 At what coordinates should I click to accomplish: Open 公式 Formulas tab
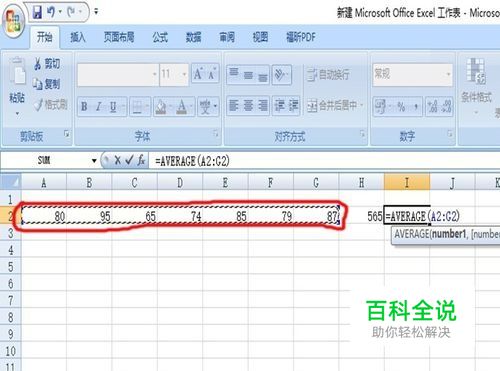[160, 37]
